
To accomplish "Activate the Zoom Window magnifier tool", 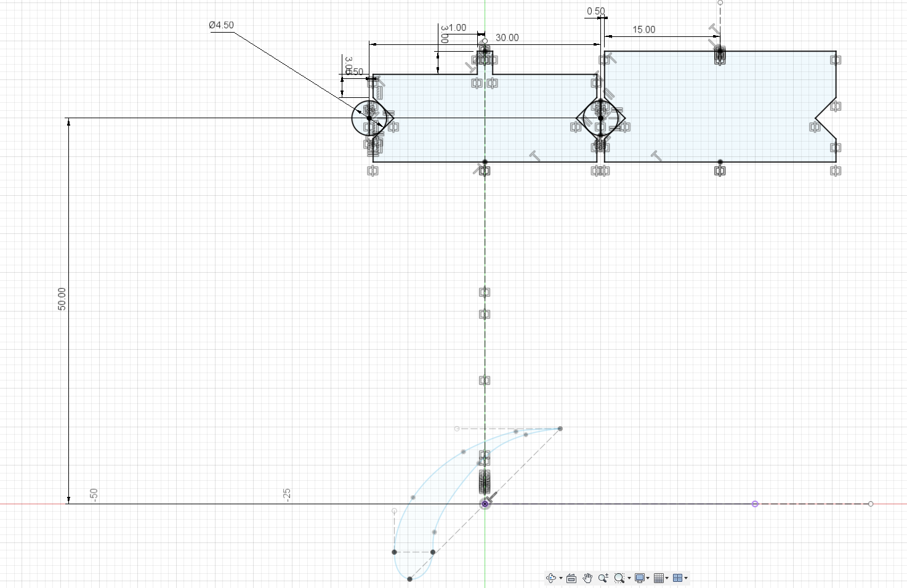I will click(x=619, y=578).
